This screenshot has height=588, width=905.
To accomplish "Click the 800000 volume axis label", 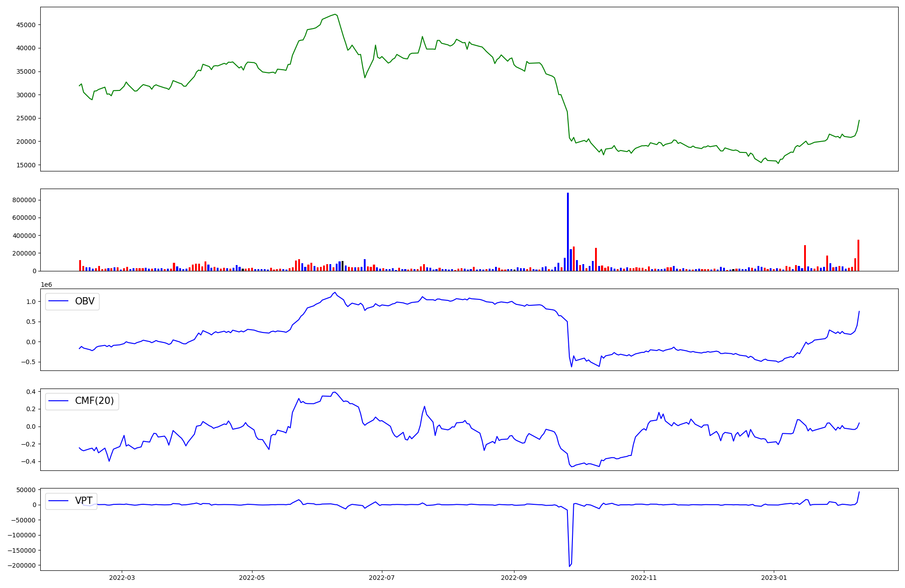I will click(24, 200).
